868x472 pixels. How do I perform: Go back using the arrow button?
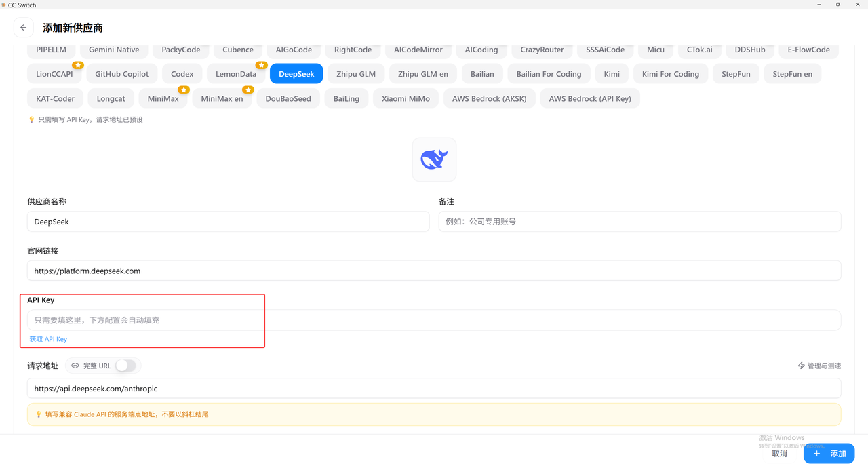coord(24,28)
